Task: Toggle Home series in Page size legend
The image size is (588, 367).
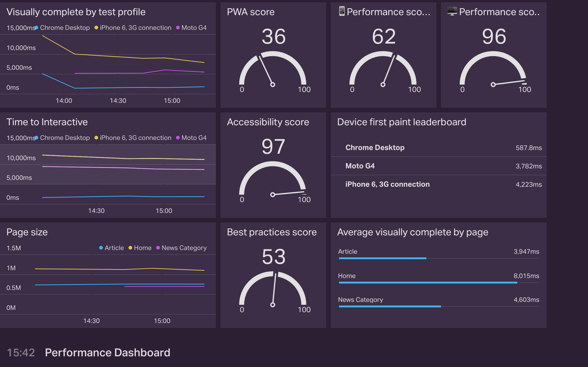Action: tap(142, 248)
